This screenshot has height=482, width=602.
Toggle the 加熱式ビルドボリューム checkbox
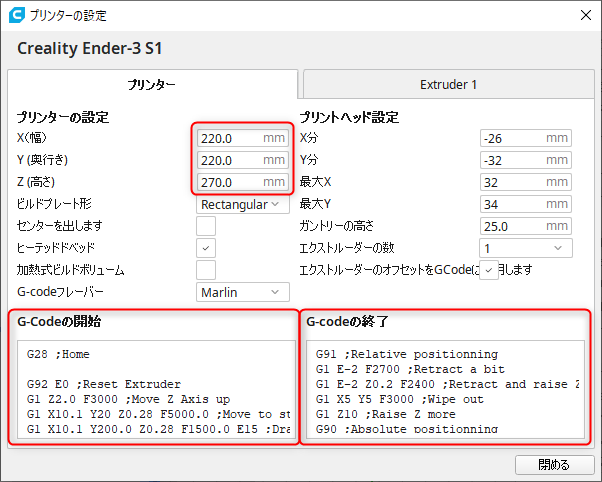pyautogui.click(x=206, y=270)
